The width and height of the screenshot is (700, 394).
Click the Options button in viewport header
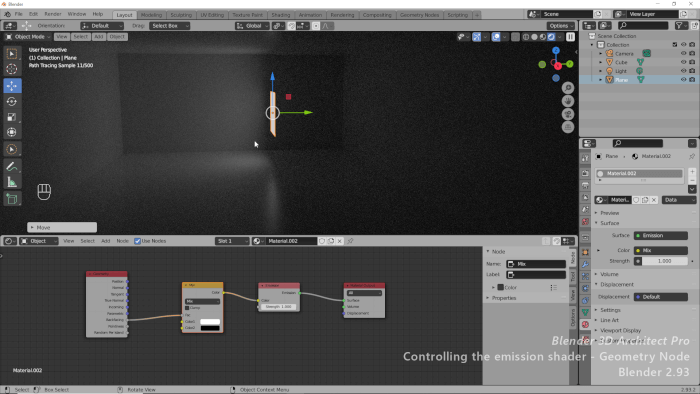coord(560,26)
